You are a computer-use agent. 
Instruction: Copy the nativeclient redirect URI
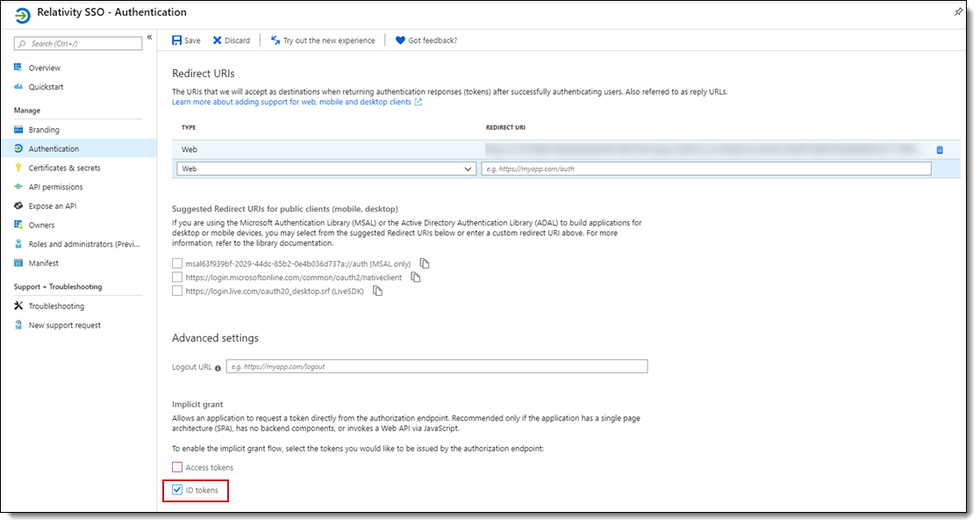(416, 277)
